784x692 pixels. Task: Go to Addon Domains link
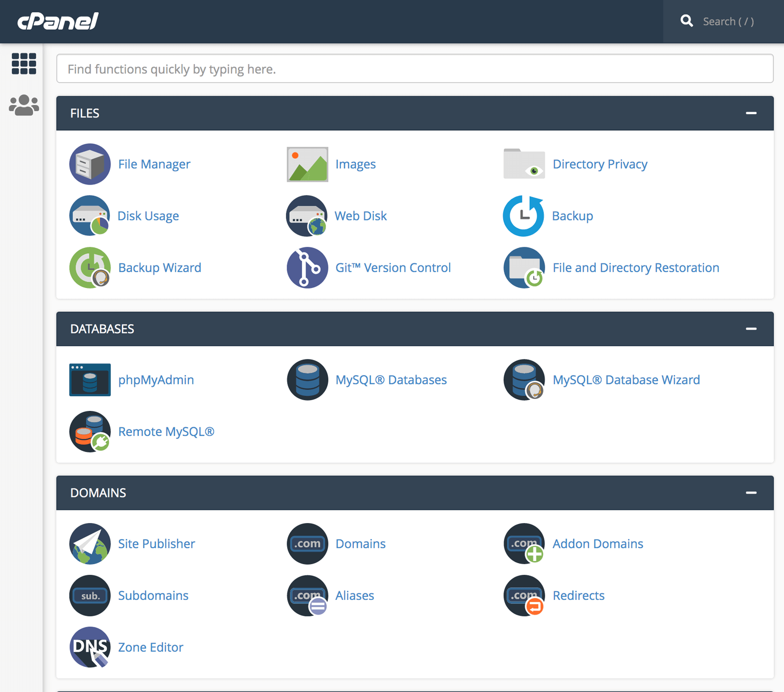[598, 544]
